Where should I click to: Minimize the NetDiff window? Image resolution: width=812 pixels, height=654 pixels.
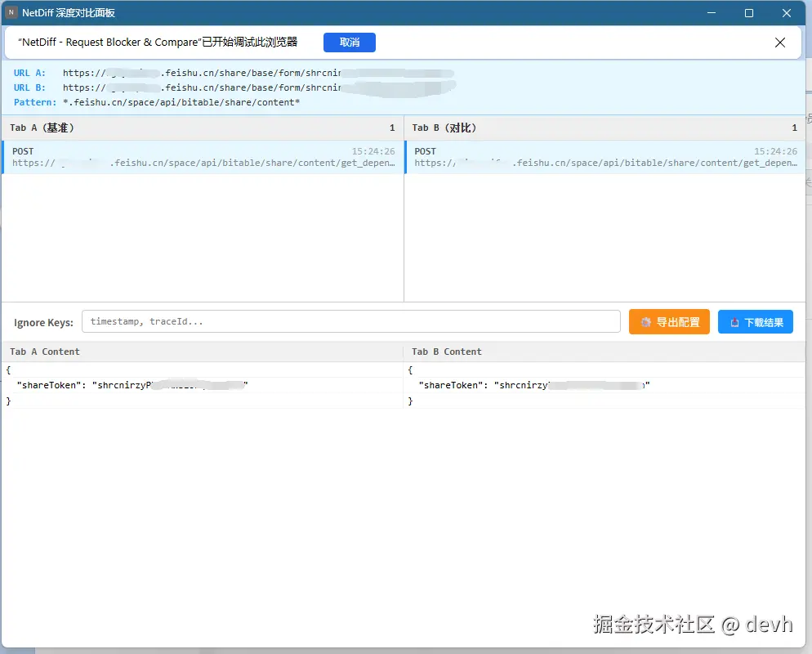(x=712, y=13)
